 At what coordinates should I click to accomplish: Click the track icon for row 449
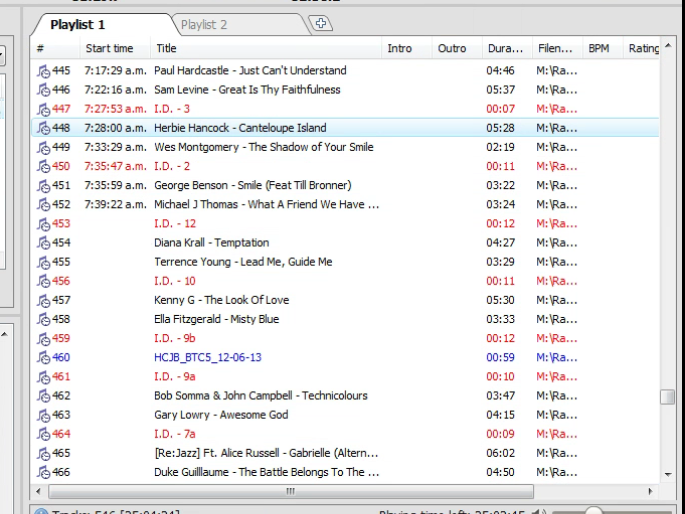coord(43,148)
